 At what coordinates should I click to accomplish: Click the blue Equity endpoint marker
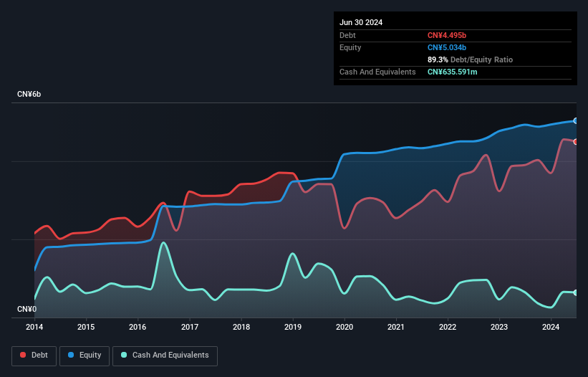576,121
